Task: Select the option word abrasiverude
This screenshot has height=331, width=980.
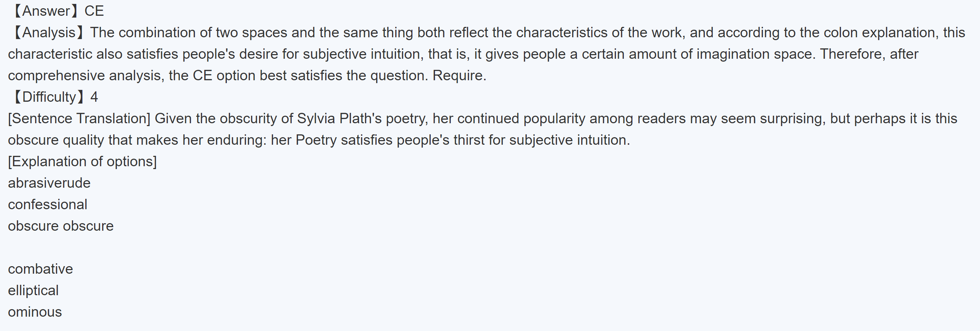Action: pos(49,183)
